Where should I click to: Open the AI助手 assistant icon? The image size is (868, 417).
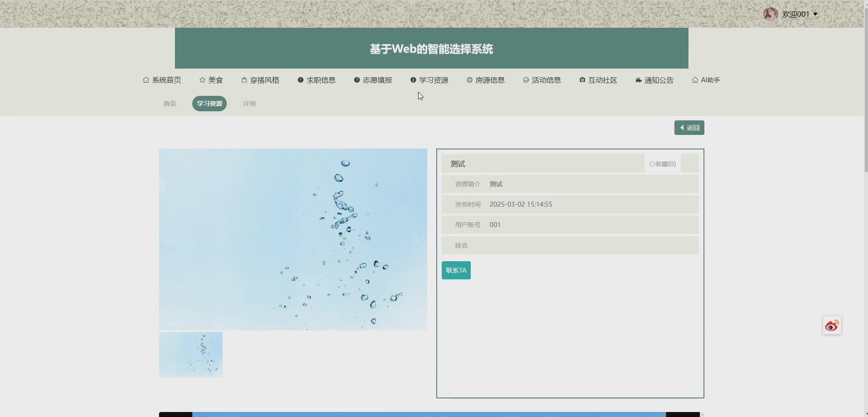coord(695,80)
